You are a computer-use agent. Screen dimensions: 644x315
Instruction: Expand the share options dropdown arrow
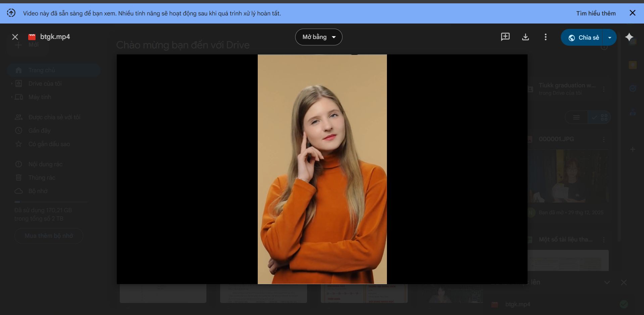(610, 37)
